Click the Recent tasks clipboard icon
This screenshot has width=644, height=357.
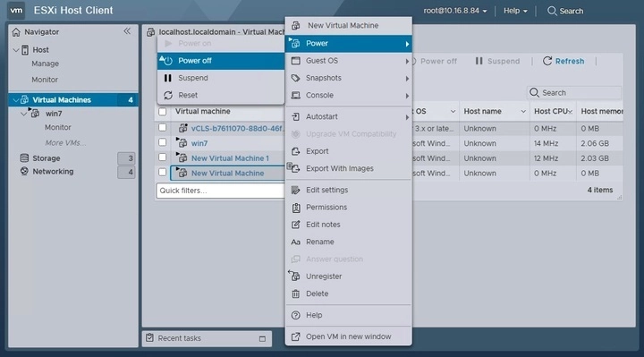(x=150, y=337)
